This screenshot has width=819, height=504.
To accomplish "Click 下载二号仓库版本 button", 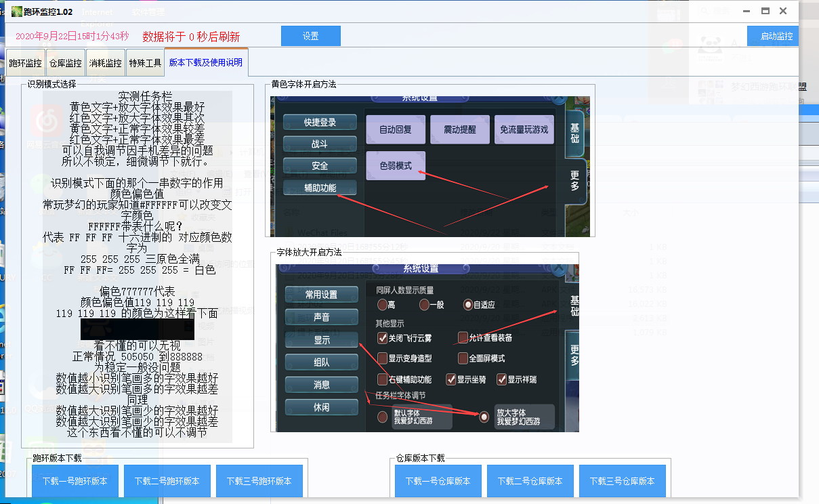I will 530,481.
